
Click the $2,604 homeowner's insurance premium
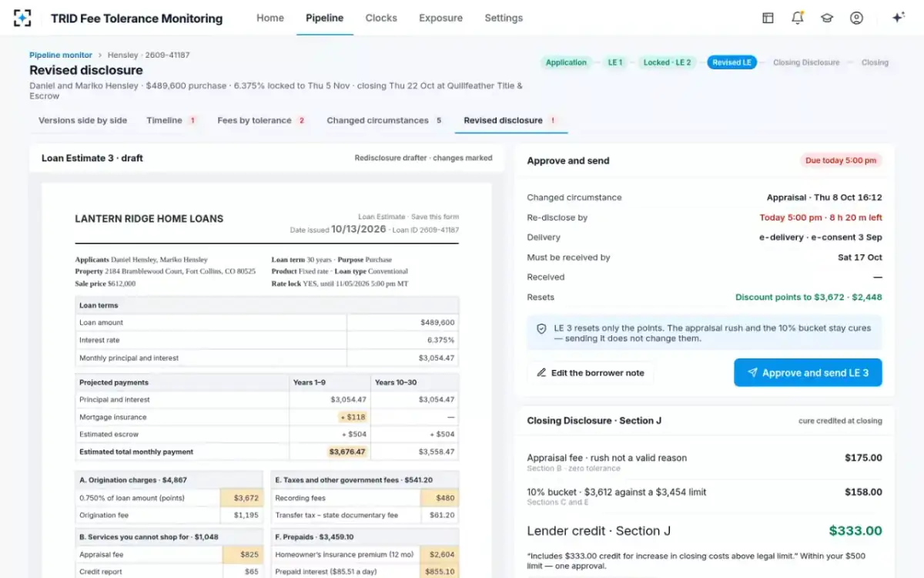click(x=439, y=554)
